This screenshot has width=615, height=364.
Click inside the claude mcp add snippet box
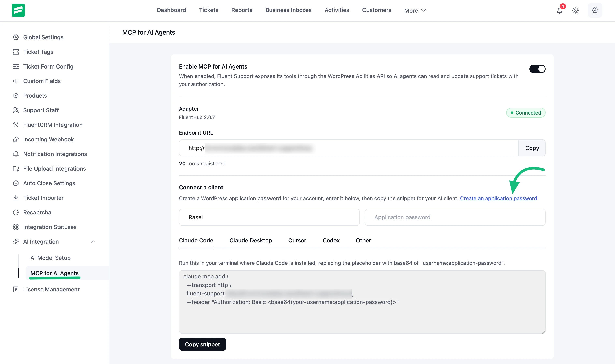pyautogui.click(x=362, y=302)
